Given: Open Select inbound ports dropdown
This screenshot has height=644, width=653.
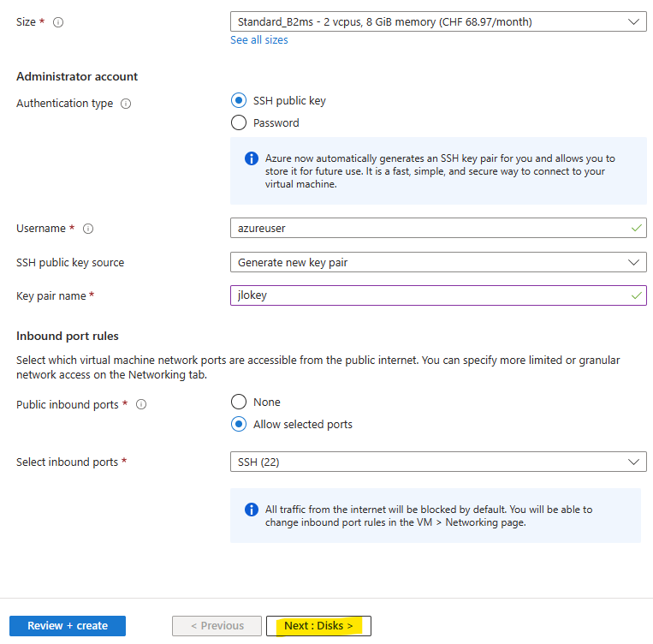Looking at the screenshot, I should 438,462.
